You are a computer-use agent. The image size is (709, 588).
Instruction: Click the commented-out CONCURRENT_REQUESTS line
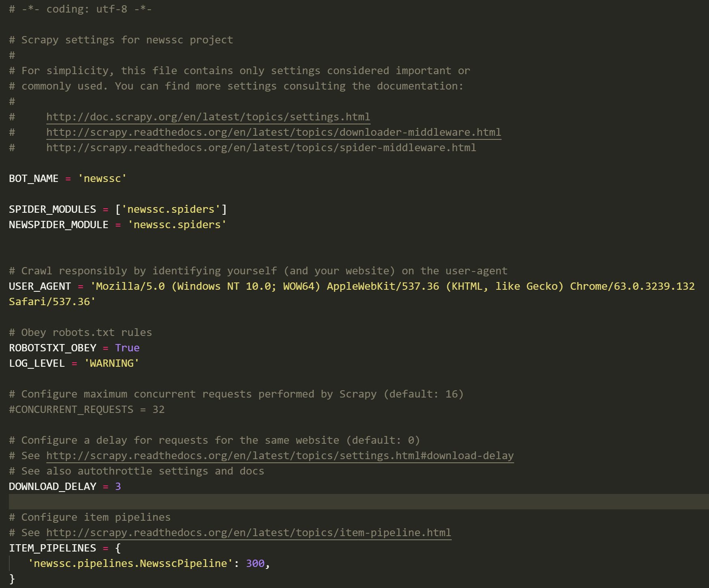pyautogui.click(x=87, y=410)
